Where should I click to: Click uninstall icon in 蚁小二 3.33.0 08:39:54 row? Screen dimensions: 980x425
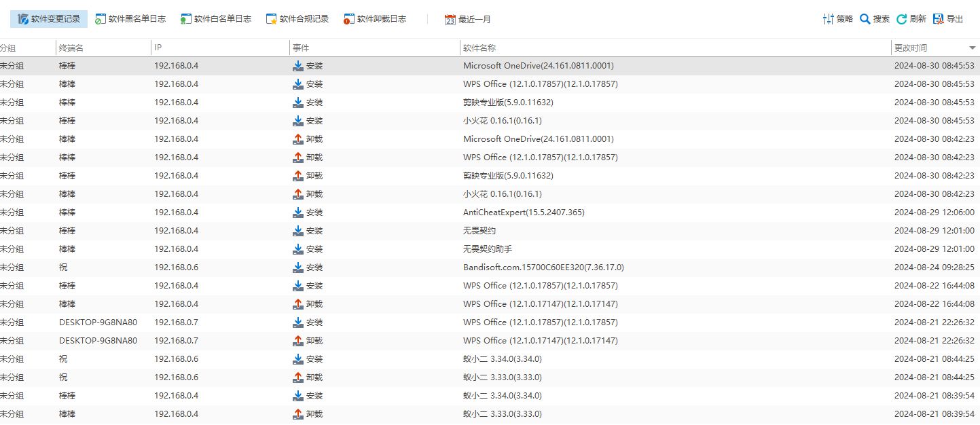pyautogui.click(x=297, y=414)
